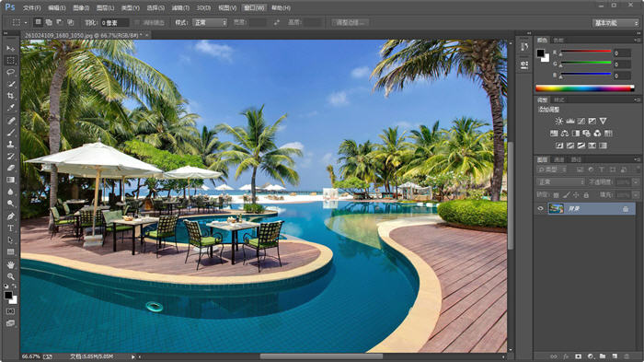644x362 pixels.
Task: Select the Rectangle shape tool
Action: click(11, 251)
